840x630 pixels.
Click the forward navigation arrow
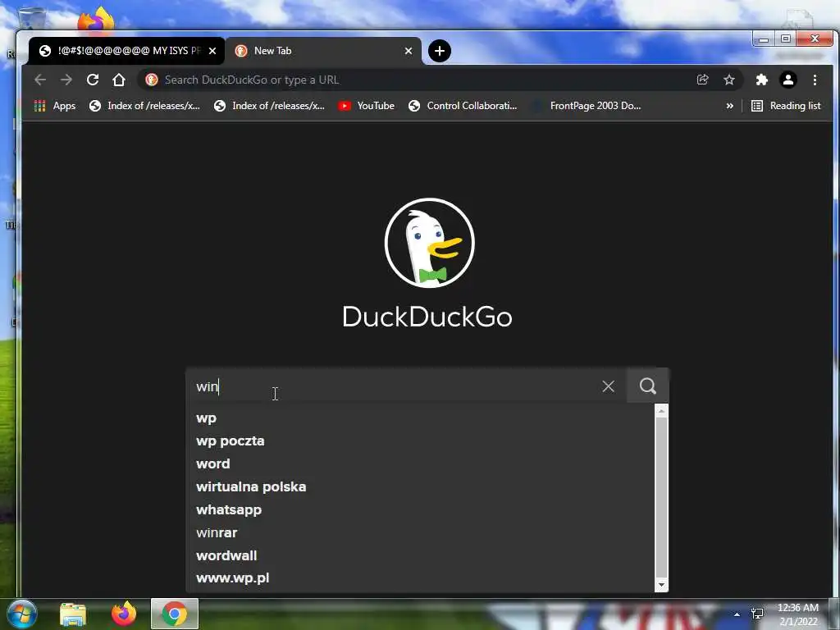click(x=66, y=80)
